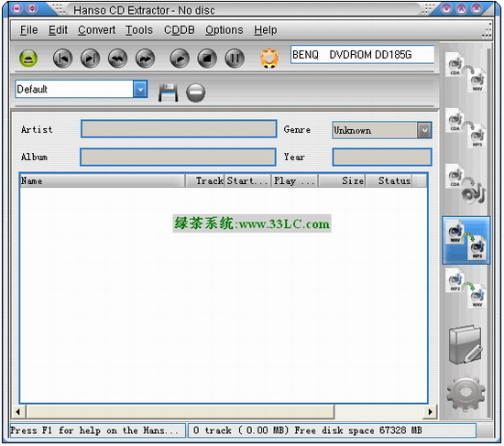Choose CDA to WAV extraction in the sidebar
This screenshot has width=504, height=446.
click(466, 73)
